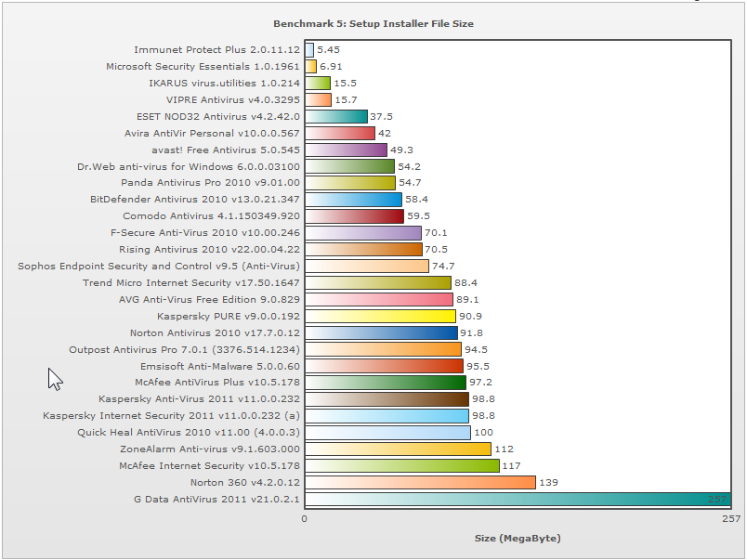Click the yellow Kaspersky PURE bar
Viewport: 747px width, 560px height.
380,316
